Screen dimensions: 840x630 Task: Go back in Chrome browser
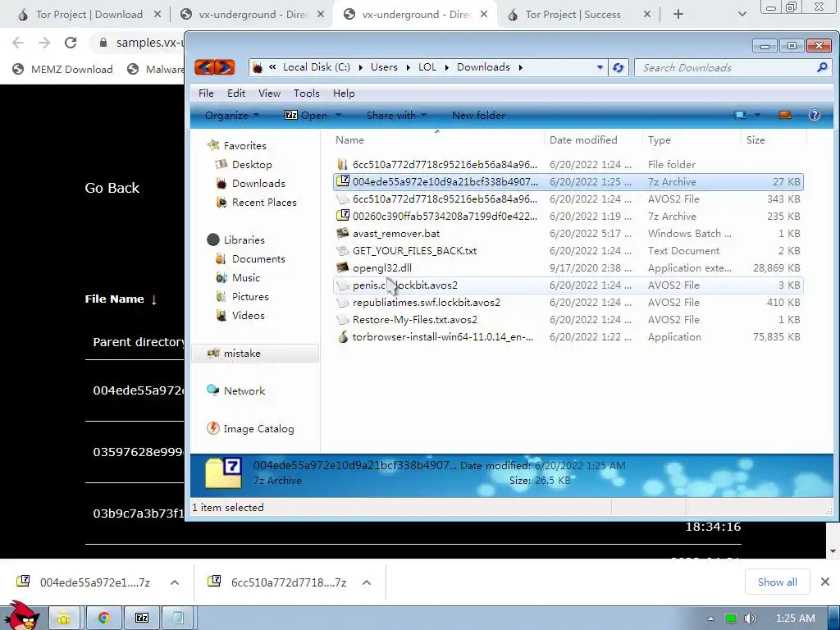(18, 43)
